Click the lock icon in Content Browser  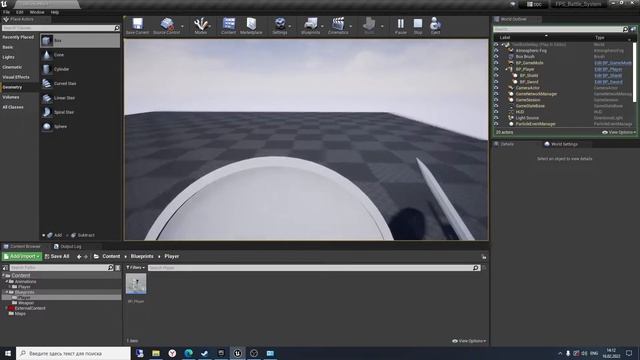[x=484, y=257]
